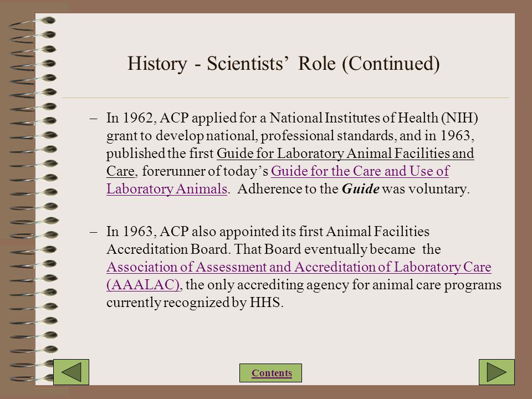This screenshot has height=399, width=532.
Task: Click the phrase 'was voluntary.'
Action: [426, 189]
